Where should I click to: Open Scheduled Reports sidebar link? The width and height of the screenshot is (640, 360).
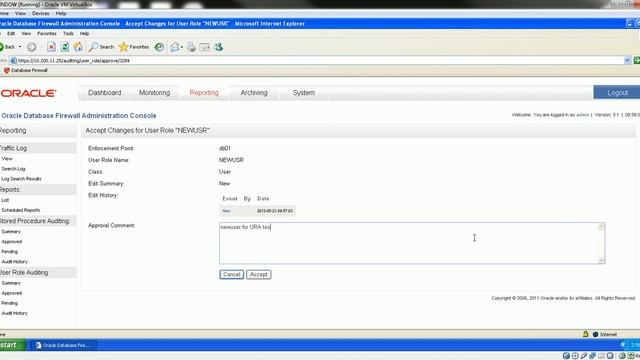(20, 210)
